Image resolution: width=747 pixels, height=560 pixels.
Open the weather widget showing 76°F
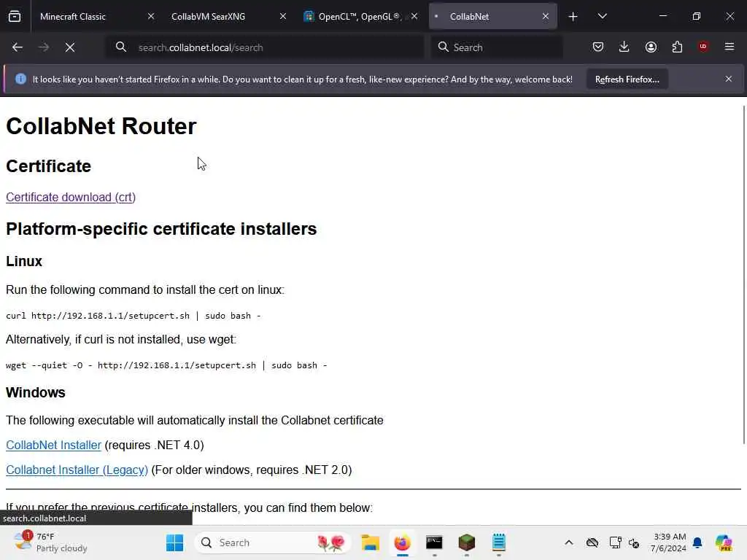[50, 542]
